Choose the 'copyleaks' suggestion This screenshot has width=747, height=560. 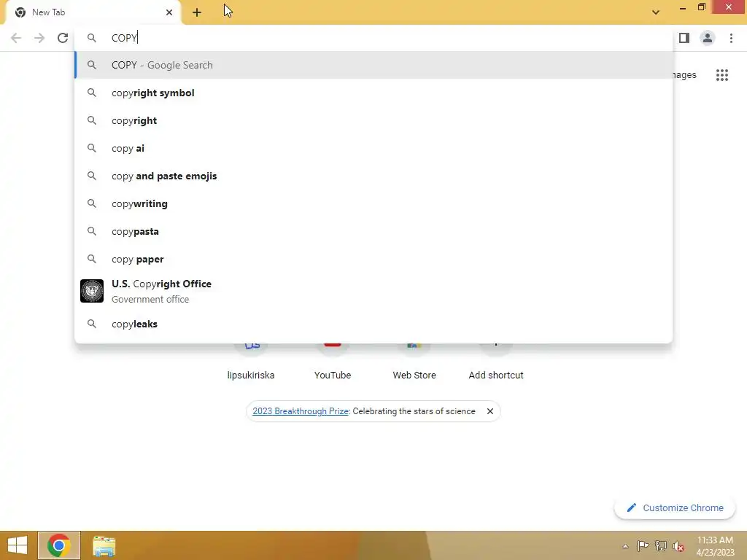point(373,324)
